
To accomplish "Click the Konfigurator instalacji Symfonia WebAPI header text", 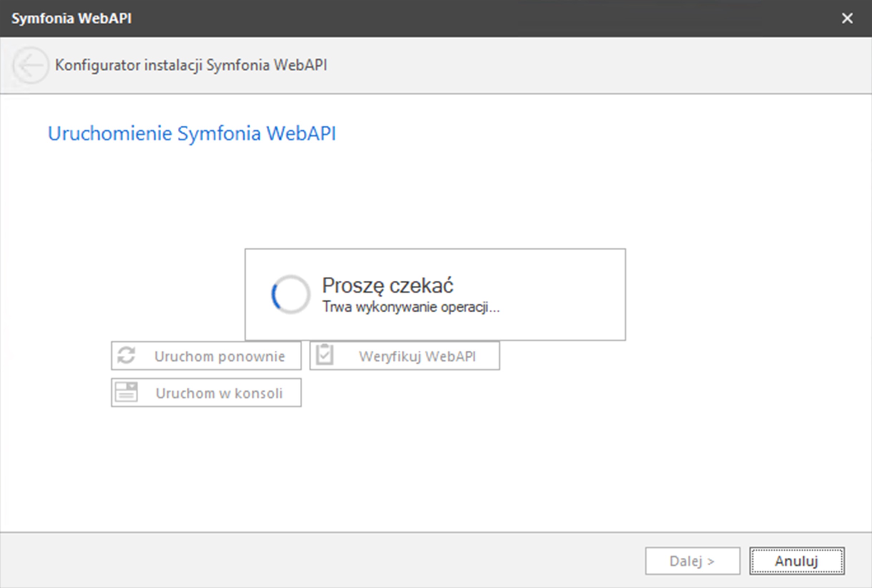I will [191, 65].
